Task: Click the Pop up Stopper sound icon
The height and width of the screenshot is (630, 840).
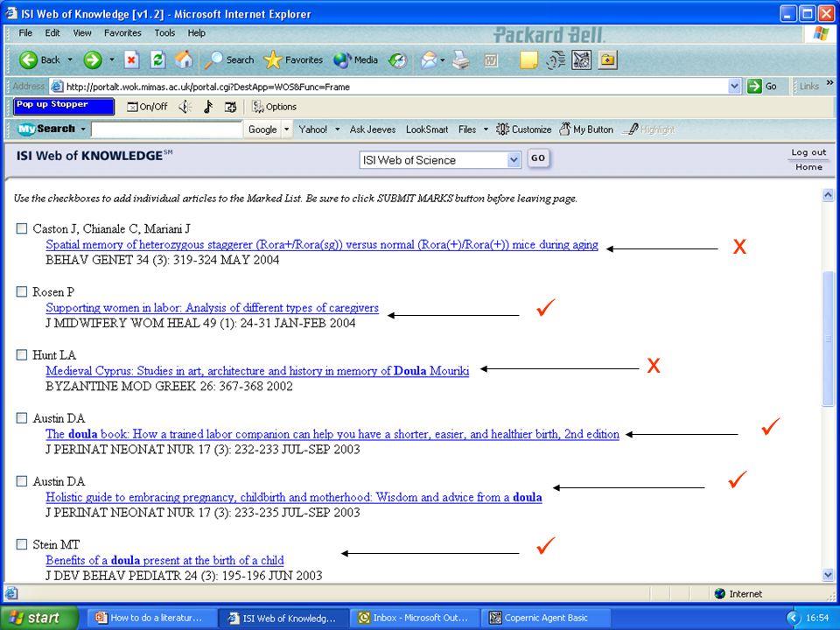Action: click(x=185, y=107)
